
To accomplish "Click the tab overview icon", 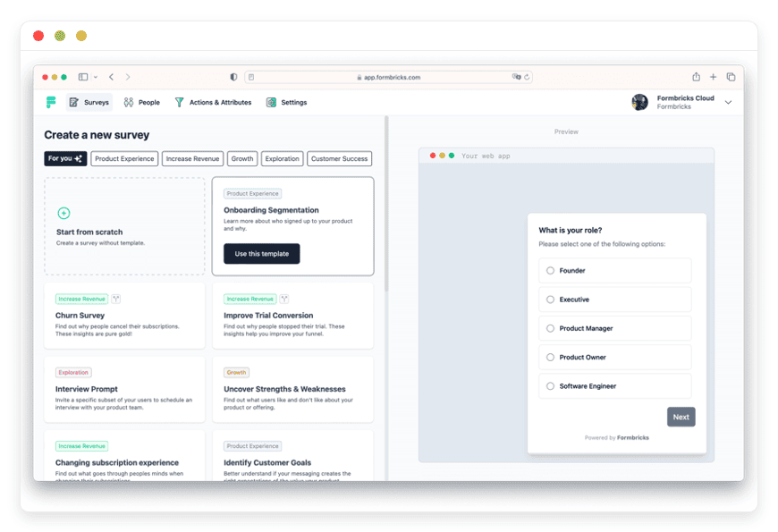I will (x=731, y=77).
